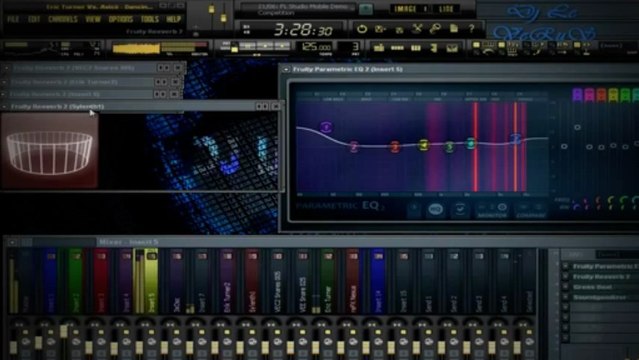
Task: Click Fruity Reeverb 2 effect slot in mixer
Action: (605, 277)
